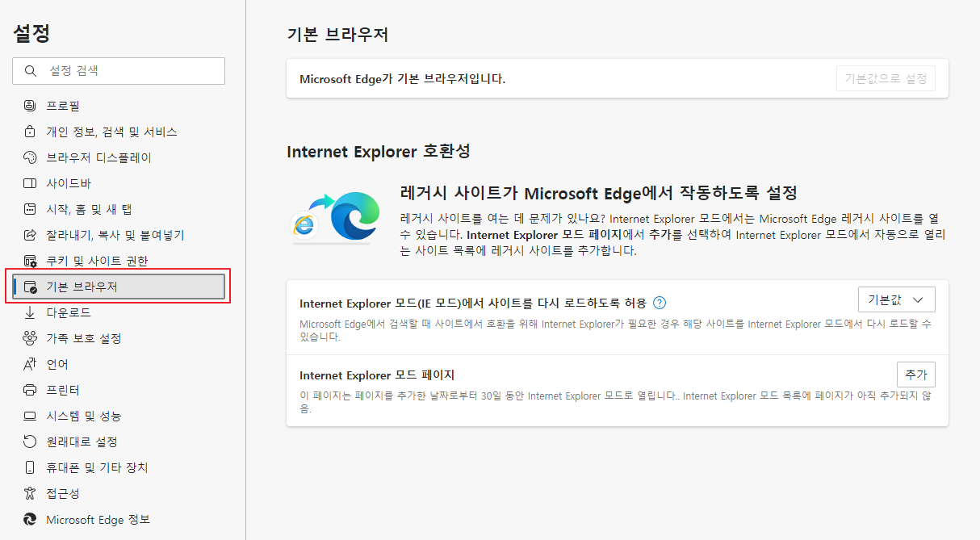980x540 pixels.
Task: Select 가족 보호 설정 in sidebar
Action: point(119,338)
